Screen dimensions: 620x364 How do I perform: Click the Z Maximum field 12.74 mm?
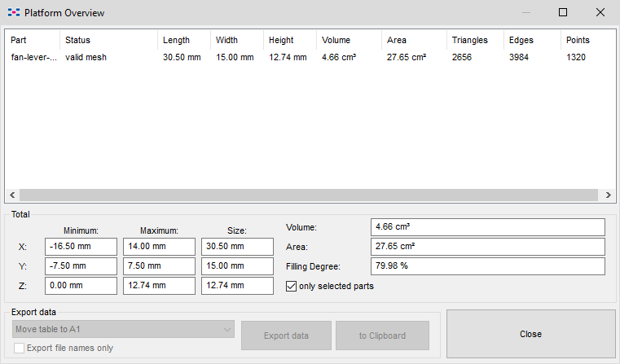pos(159,286)
